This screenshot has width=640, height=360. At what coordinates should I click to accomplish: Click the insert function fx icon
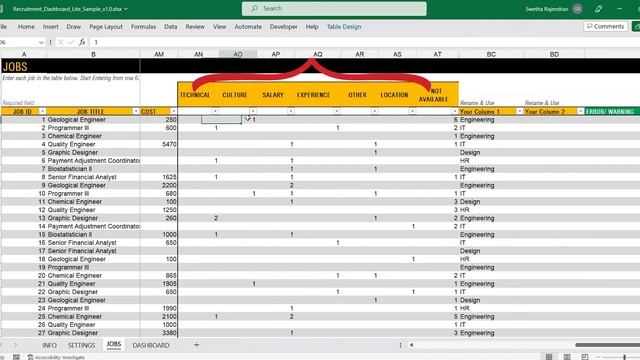point(82,42)
